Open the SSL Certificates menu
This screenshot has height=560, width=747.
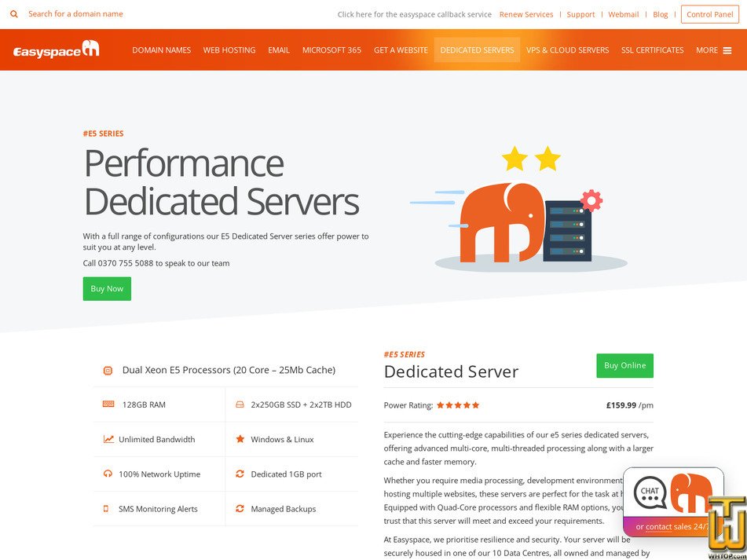tap(652, 50)
